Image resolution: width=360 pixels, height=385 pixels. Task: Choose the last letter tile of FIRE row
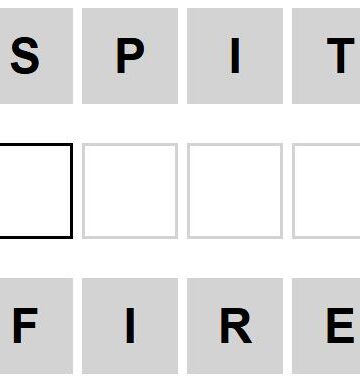(x=326, y=326)
